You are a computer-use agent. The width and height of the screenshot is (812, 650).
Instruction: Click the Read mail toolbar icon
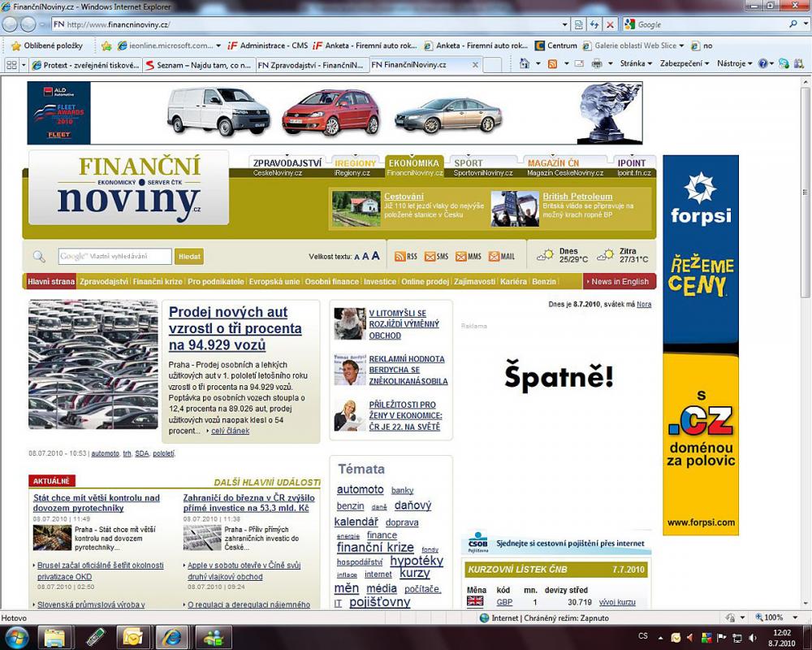click(580, 63)
